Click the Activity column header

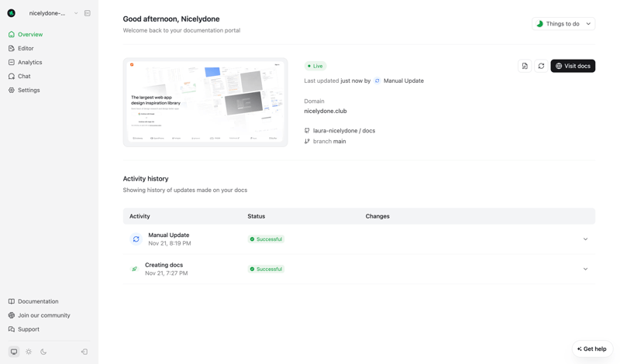coord(139,216)
